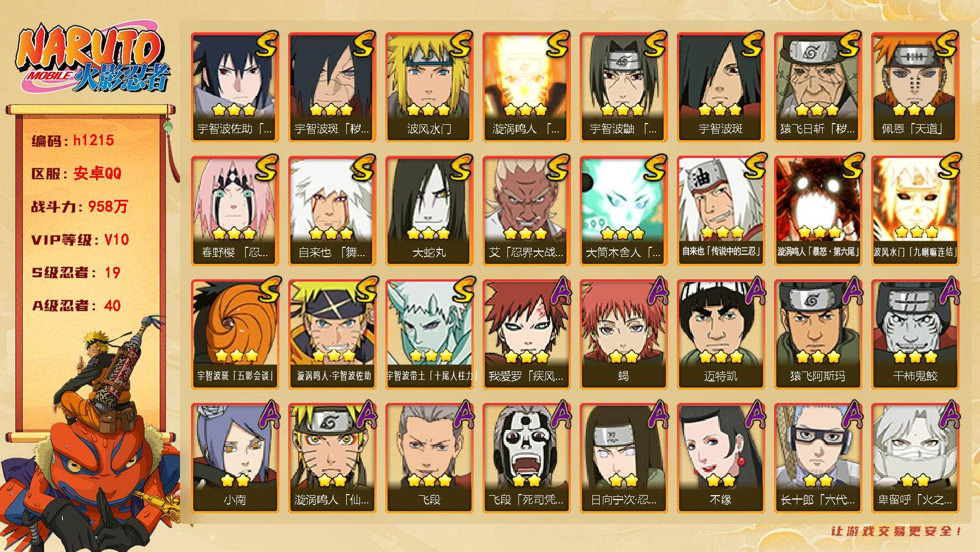Open the 大蛇丸 character card
Screen dimensions: 980x552
pos(429,211)
